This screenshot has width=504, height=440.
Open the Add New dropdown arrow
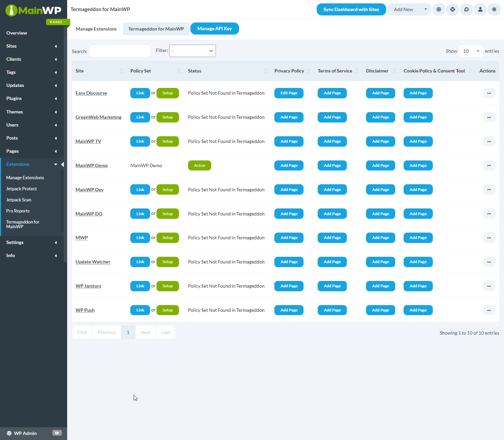pyautogui.click(x=425, y=9)
